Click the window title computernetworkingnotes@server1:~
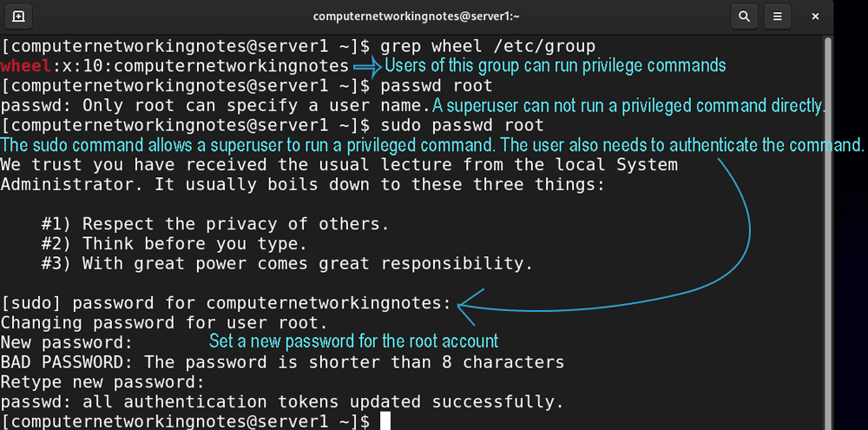The width and height of the screenshot is (868, 430). click(417, 17)
